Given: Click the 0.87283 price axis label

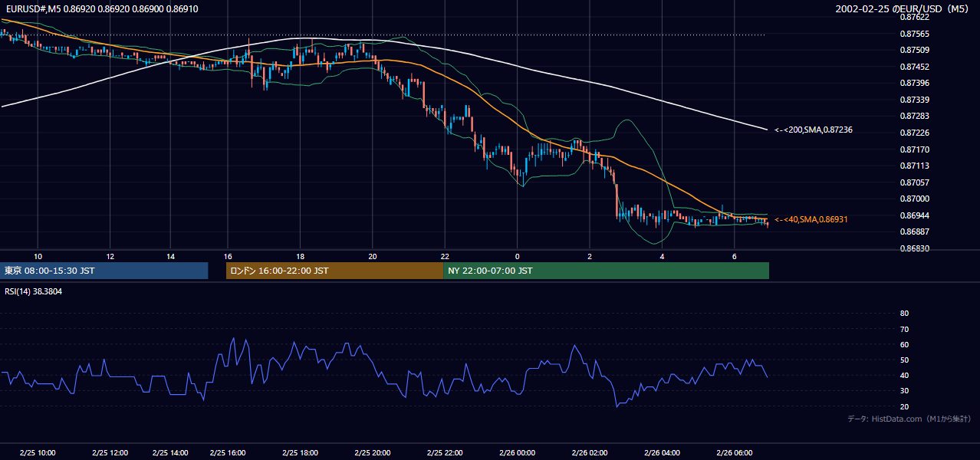Looking at the screenshot, I should (x=914, y=117).
